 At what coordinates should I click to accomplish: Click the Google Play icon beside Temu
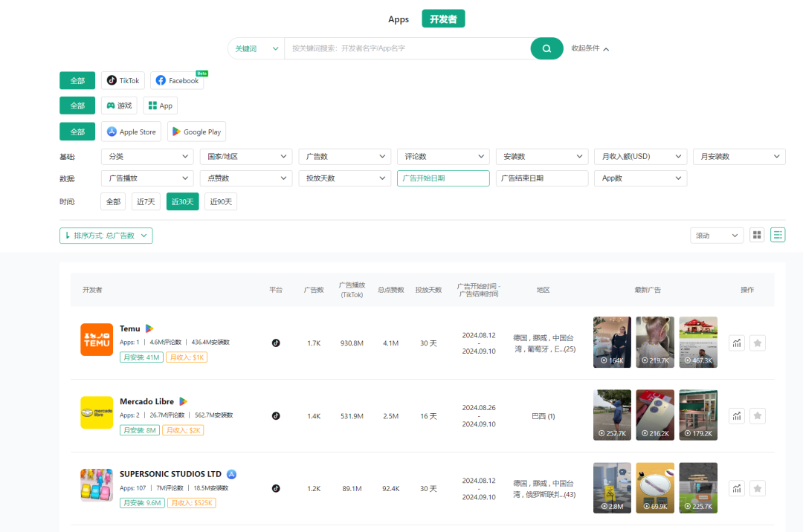pyautogui.click(x=149, y=328)
